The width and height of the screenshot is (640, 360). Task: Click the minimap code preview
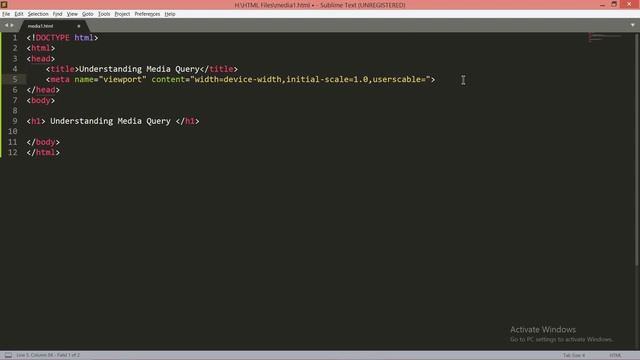point(605,38)
